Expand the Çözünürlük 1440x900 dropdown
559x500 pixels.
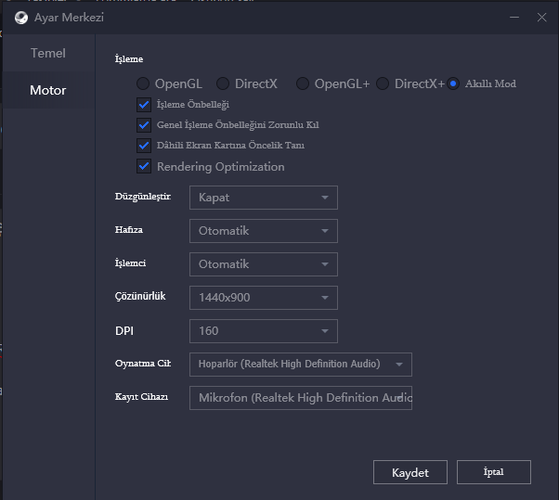click(x=263, y=298)
